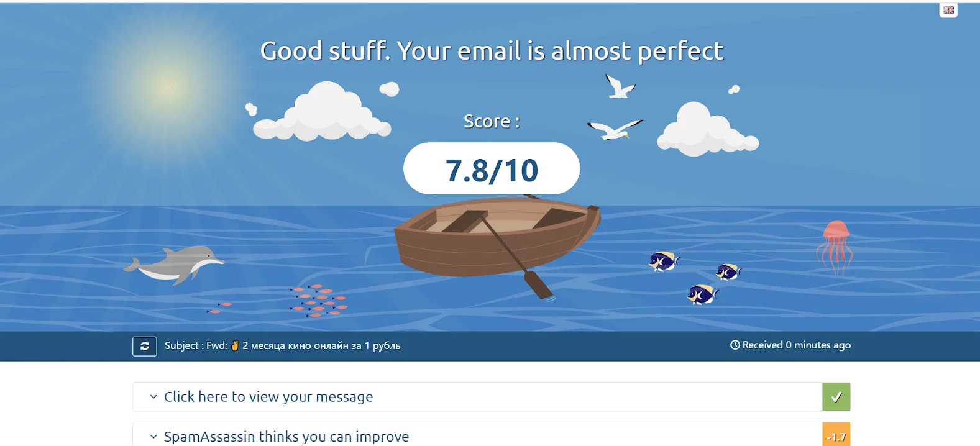This screenshot has height=446, width=980.
Task: Expand chevron beside 'Click here to view your message'
Action: tap(153, 397)
